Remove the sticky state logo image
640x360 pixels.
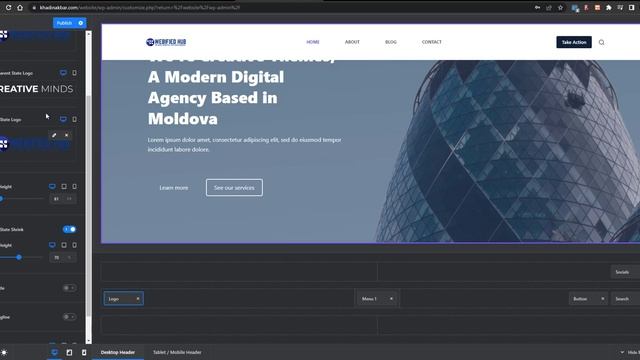[67, 135]
